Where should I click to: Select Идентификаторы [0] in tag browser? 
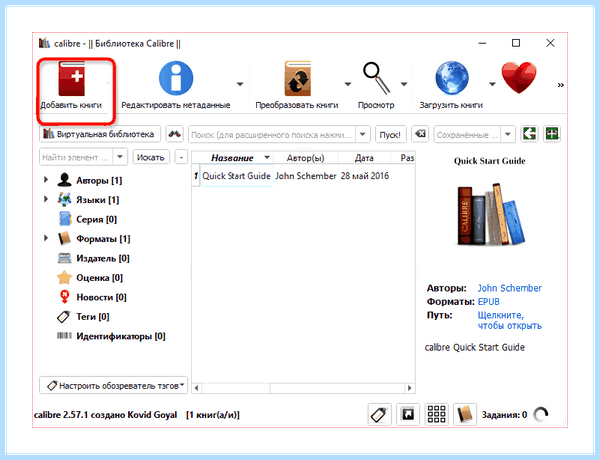pos(121,336)
